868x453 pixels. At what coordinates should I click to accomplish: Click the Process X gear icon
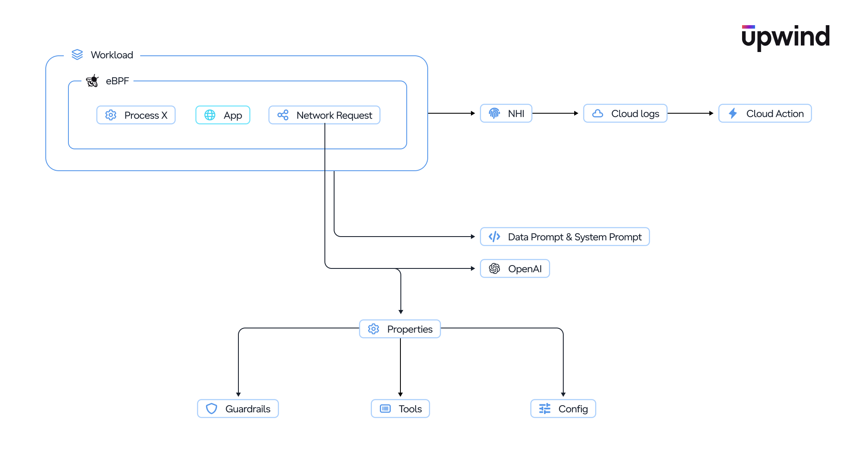[111, 115]
